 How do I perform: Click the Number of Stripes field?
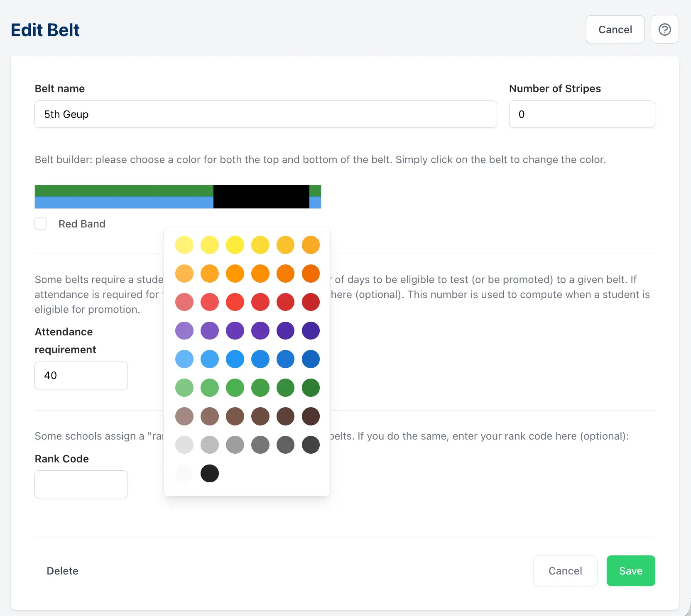coord(581,114)
